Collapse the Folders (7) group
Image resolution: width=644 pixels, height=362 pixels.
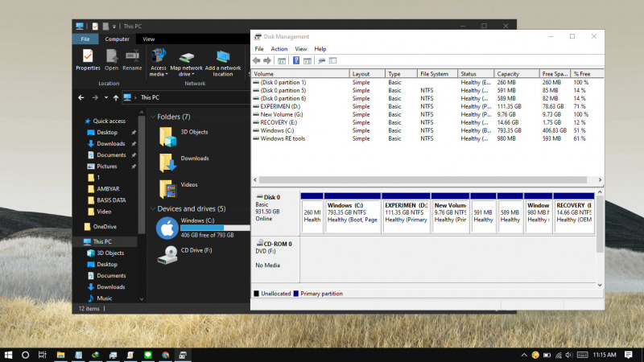click(x=153, y=117)
